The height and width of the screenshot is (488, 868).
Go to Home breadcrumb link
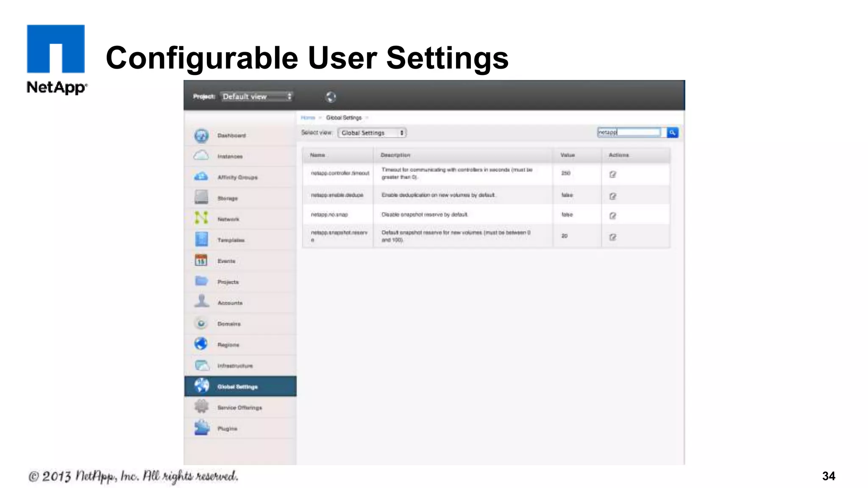pyautogui.click(x=308, y=118)
